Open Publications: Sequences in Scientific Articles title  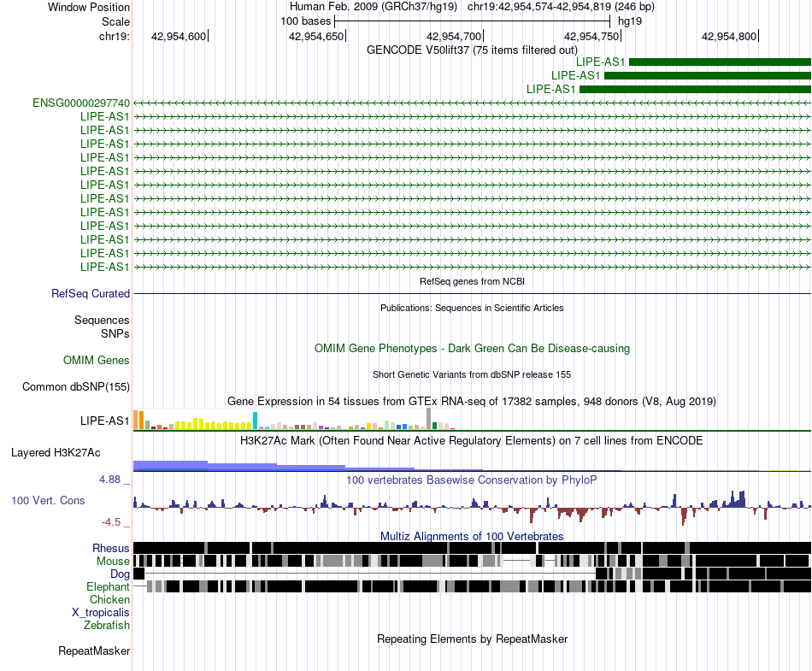[x=472, y=308]
